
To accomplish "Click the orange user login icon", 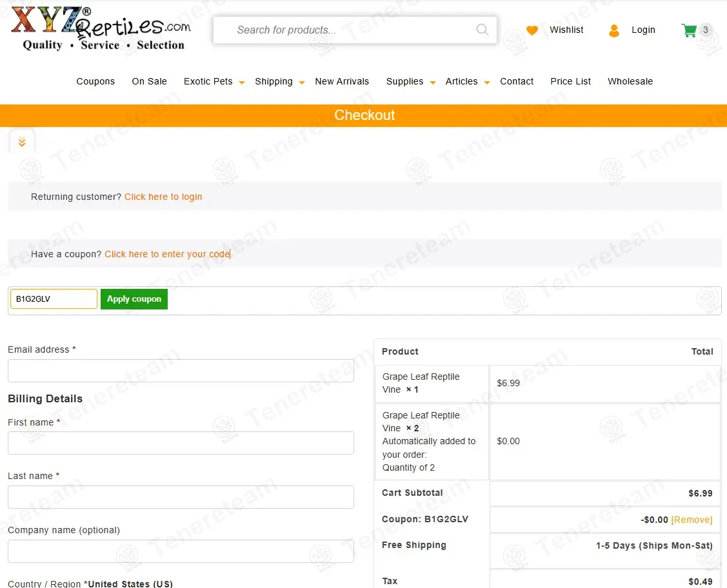I will coord(614,30).
